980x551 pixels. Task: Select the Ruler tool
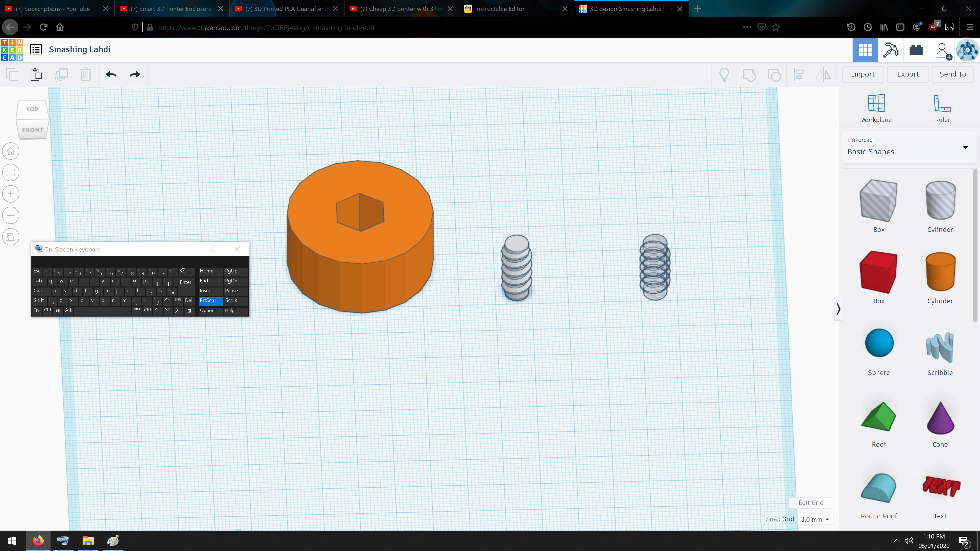pyautogui.click(x=942, y=103)
